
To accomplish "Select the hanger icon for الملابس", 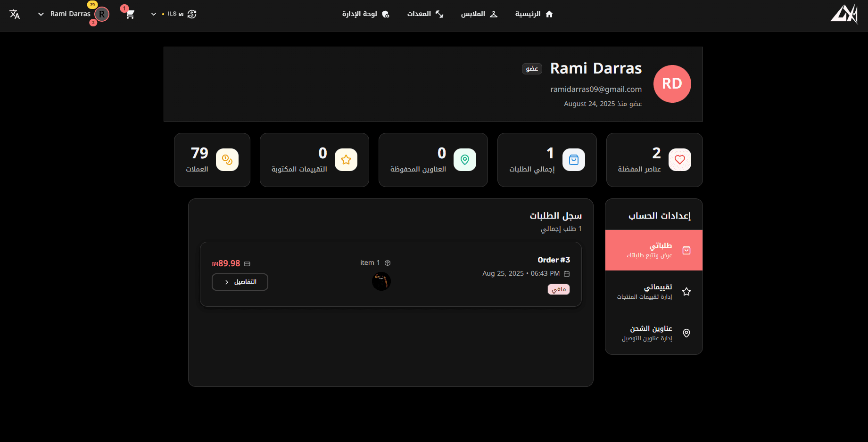I will click(494, 14).
